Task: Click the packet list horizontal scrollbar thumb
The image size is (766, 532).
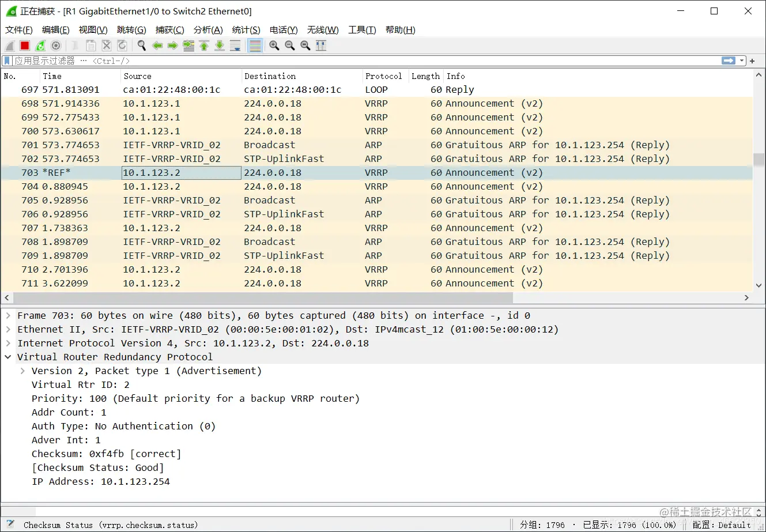Action: [263, 298]
